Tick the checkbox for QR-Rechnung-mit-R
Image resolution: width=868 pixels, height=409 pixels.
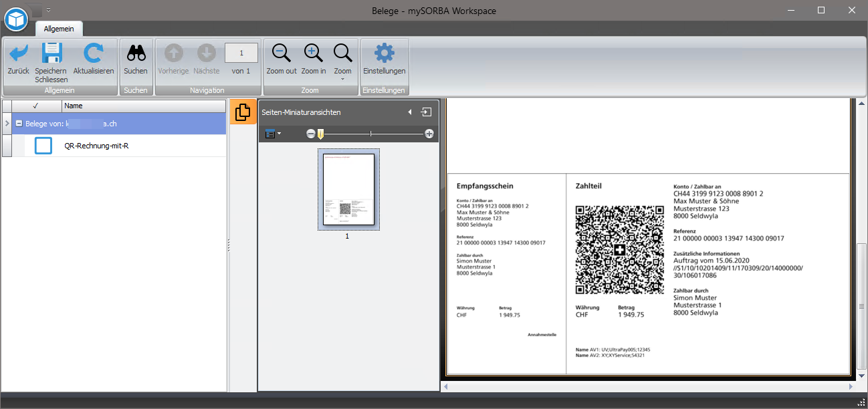pos(43,145)
